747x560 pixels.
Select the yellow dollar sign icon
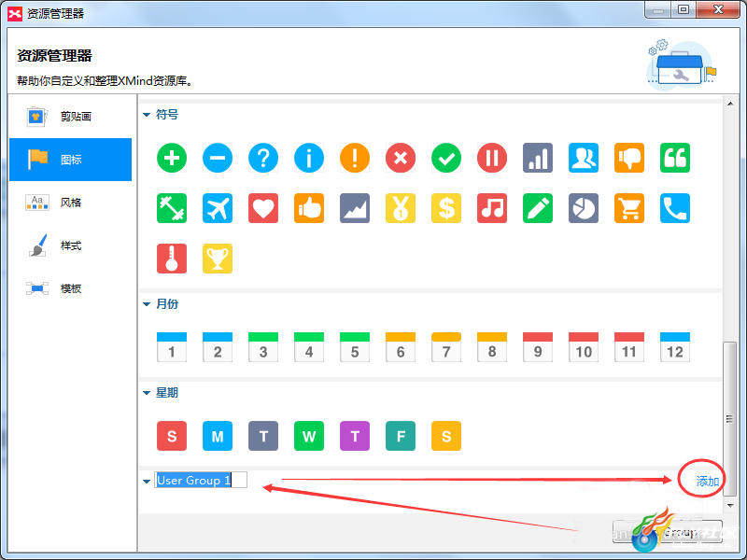(446, 208)
